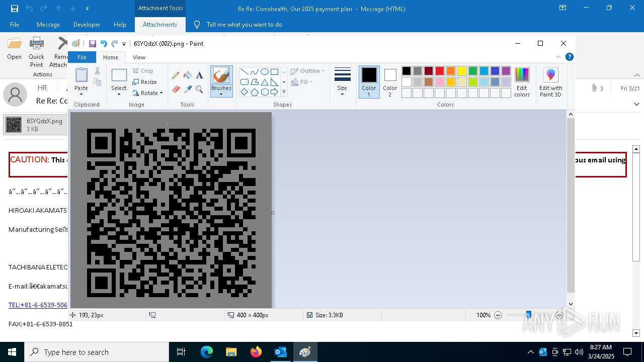
Task: Click Edit colors button
Action: (x=522, y=81)
